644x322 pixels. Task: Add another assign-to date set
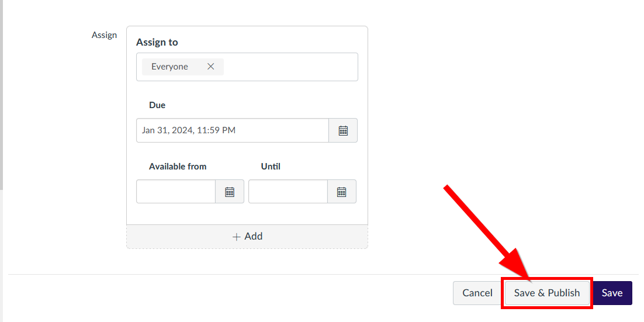pyautogui.click(x=247, y=237)
